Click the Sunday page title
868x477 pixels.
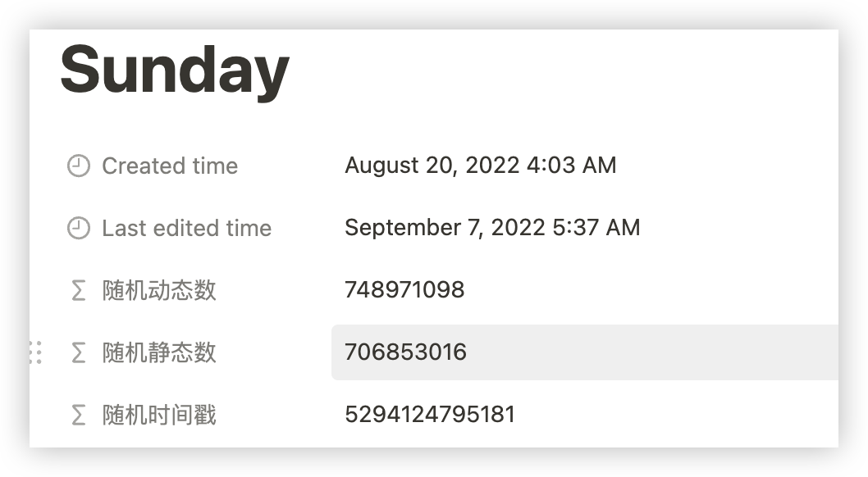(175, 71)
